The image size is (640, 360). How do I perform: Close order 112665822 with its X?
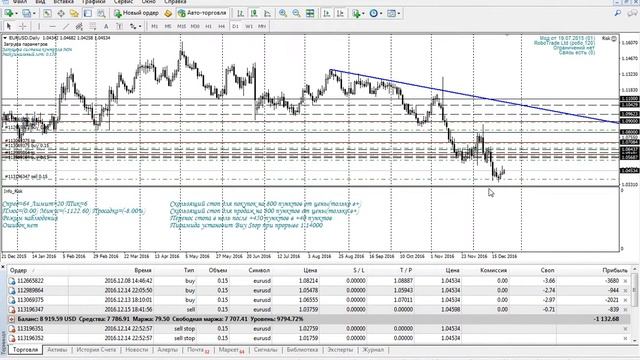[x=625, y=281]
